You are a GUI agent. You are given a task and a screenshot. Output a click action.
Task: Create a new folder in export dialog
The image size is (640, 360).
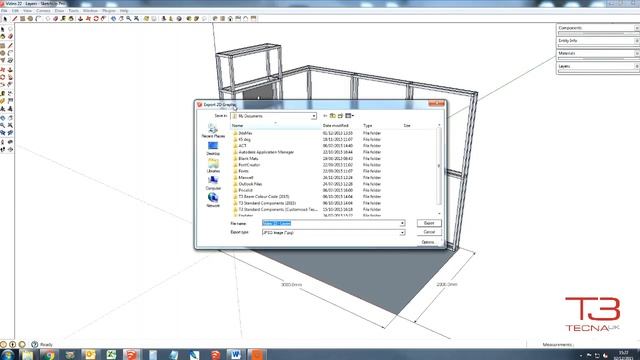[x=340, y=116]
